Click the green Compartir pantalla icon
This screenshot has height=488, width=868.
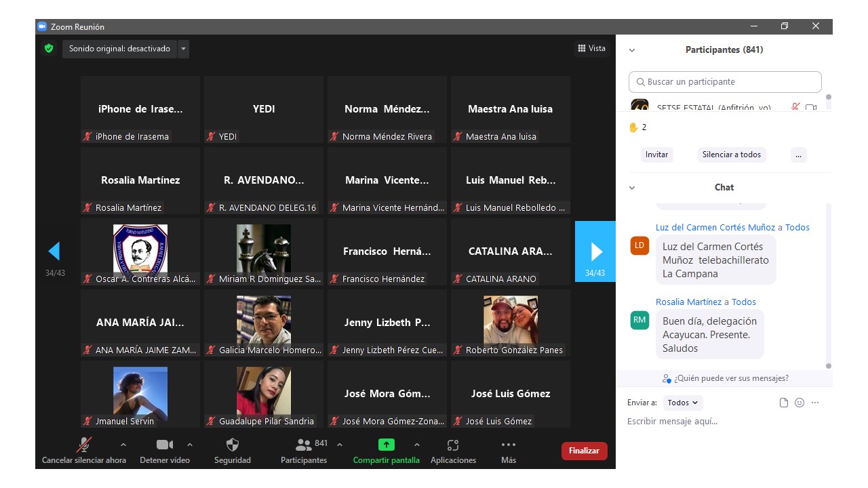tap(386, 445)
